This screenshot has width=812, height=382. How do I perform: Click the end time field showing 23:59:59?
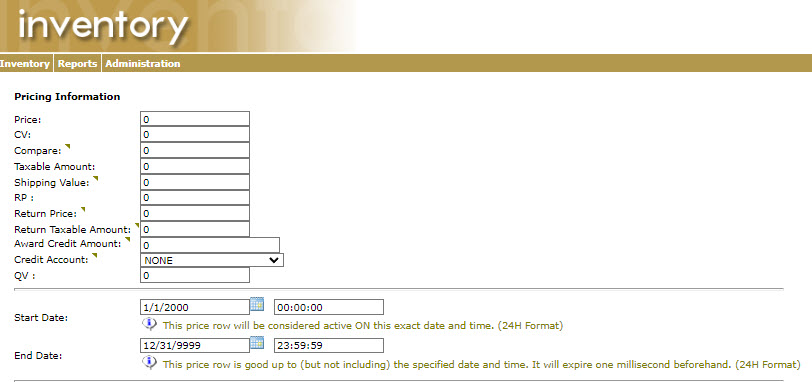pos(329,346)
